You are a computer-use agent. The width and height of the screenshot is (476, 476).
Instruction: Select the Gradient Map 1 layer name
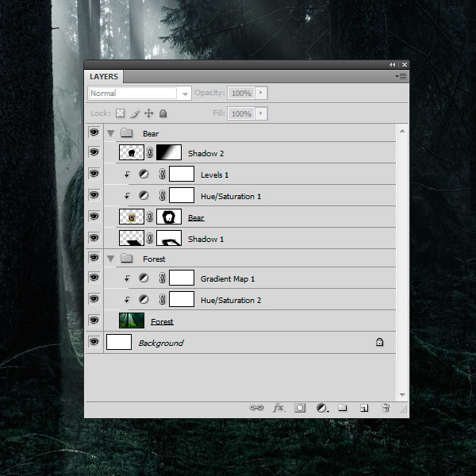tap(228, 278)
